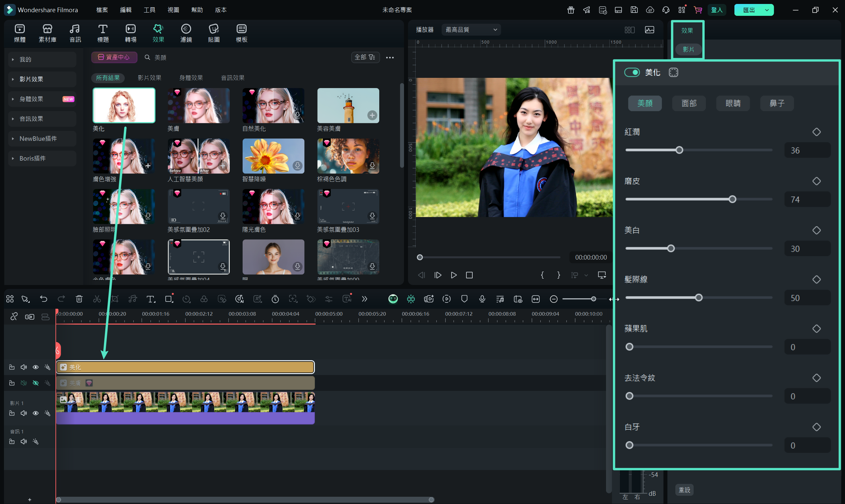The height and width of the screenshot is (504, 845).
Task: Click the delete trash icon in timeline toolbar
Action: (x=79, y=299)
